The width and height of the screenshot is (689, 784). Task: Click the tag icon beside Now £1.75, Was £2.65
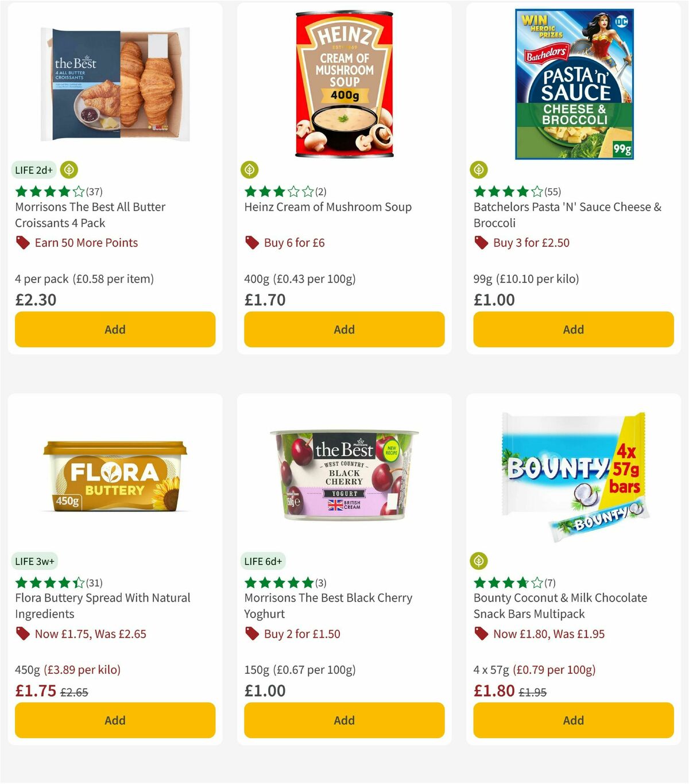click(x=23, y=634)
